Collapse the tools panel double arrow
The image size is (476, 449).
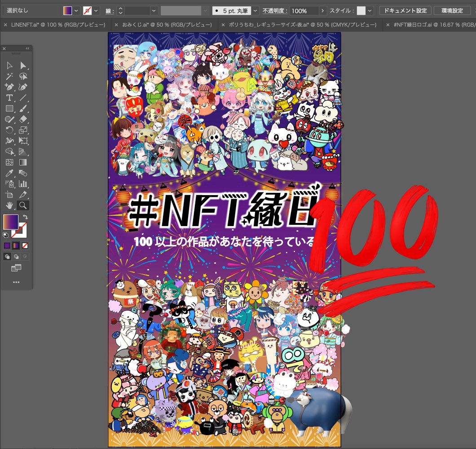coord(27,48)
